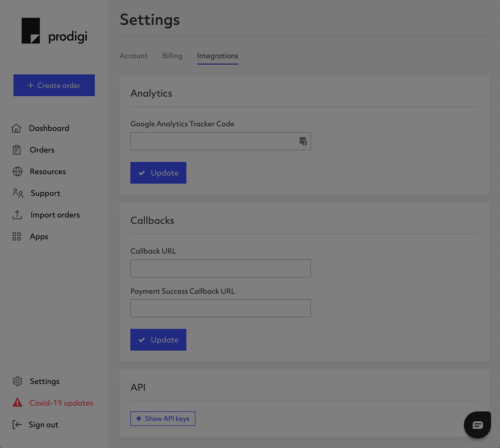Click the Covid-19 warning triangle icon

pyautogui.click(x=17, y=403)
